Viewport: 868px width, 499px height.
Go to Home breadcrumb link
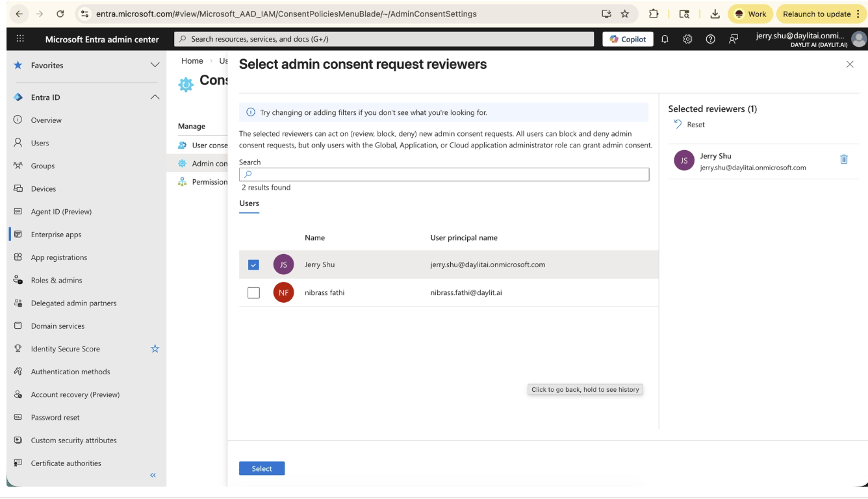pyautogui.click(x=192, y=61)
